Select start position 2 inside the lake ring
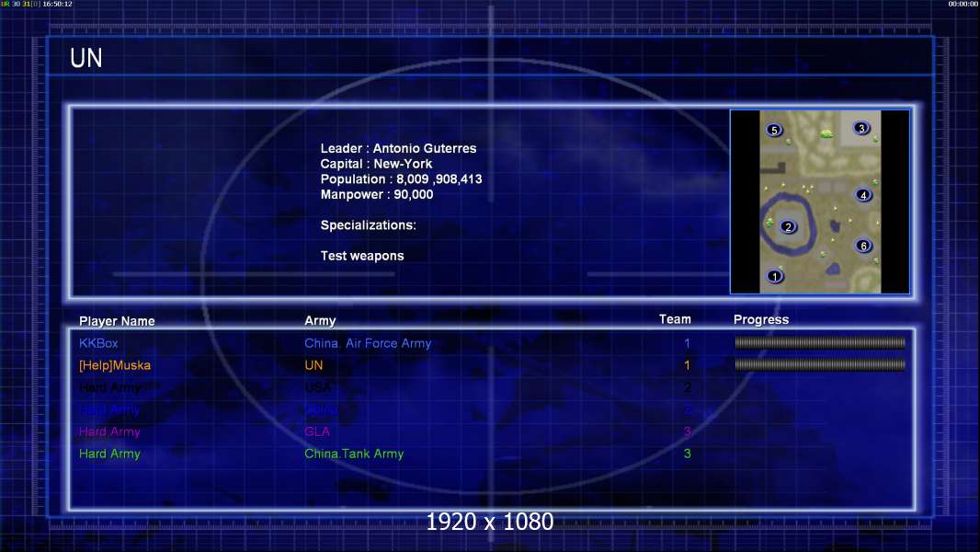Screen dimensions: 980x552 (x=788, y=227)
